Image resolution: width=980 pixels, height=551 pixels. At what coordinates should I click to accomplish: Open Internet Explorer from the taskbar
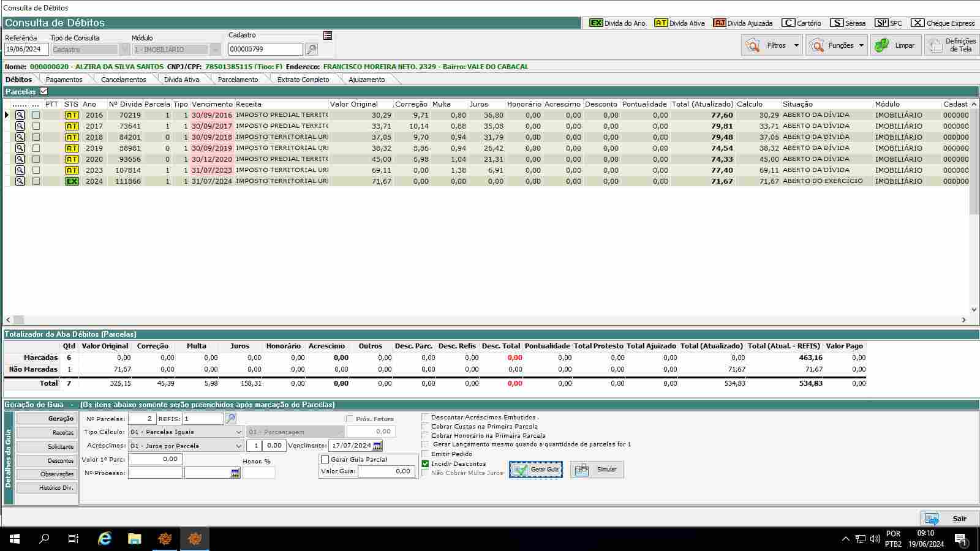point(105,539)
